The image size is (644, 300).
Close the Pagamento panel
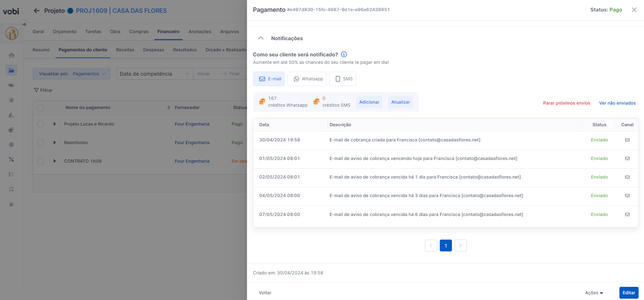click(634, 10)
